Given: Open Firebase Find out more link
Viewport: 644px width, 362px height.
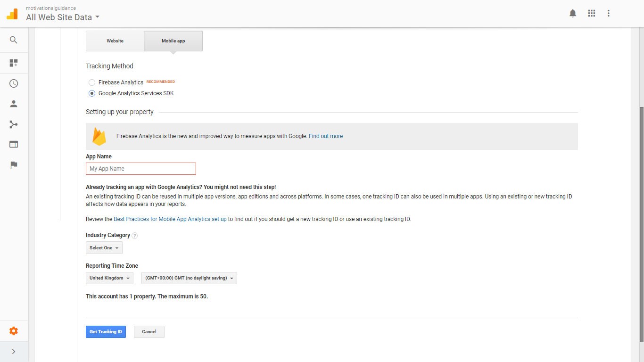Looking at the screenshot, I should tap(326, 136).
